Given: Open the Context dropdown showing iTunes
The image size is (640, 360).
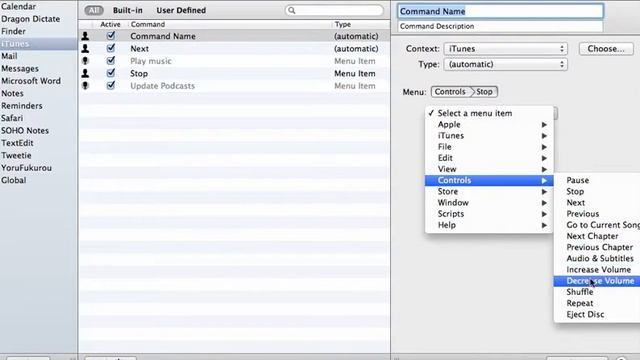Looking at the screenshot, I should coord(505,49).
